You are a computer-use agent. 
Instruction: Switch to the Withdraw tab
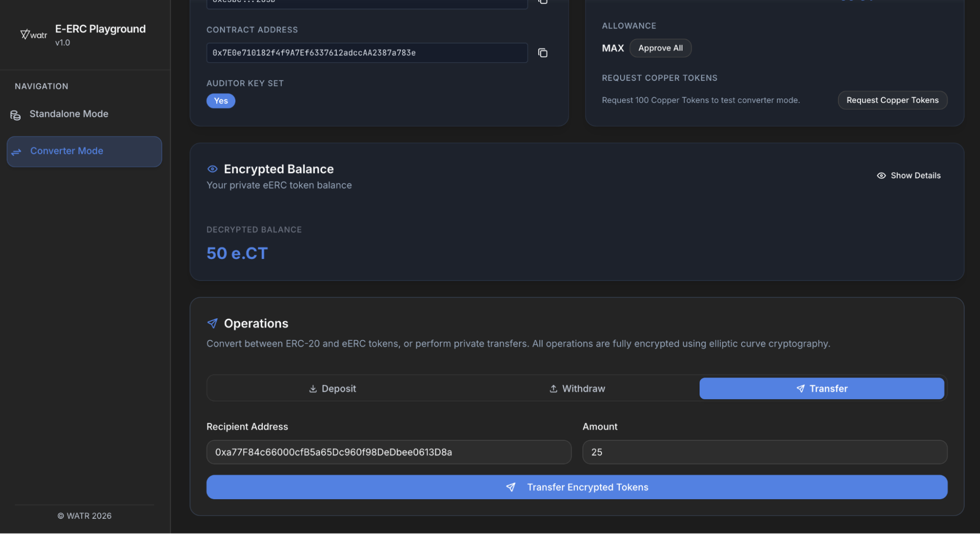click(x=577, y=389)
